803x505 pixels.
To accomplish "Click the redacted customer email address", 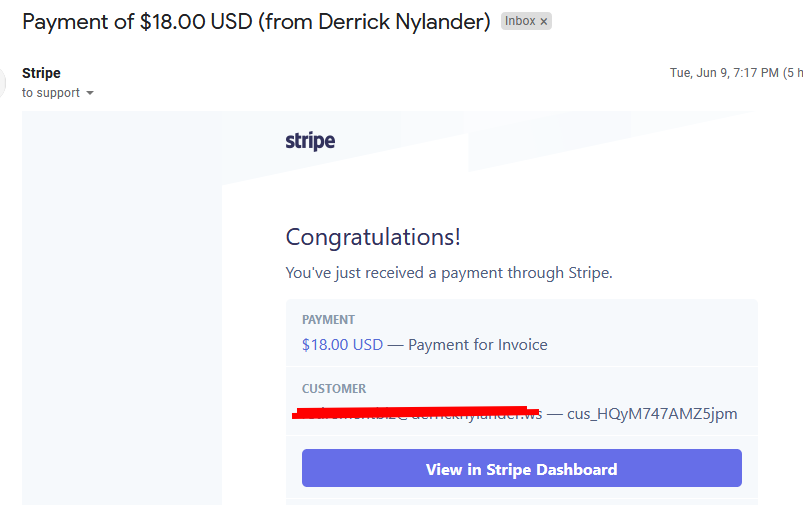I will click(416, 413).
